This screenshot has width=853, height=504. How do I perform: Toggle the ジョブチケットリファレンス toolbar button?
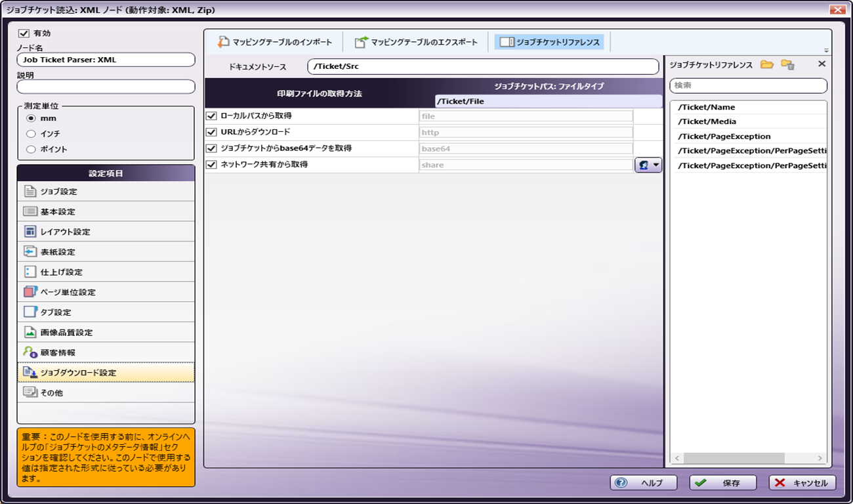pyautogui.click(x=549, y=42)
